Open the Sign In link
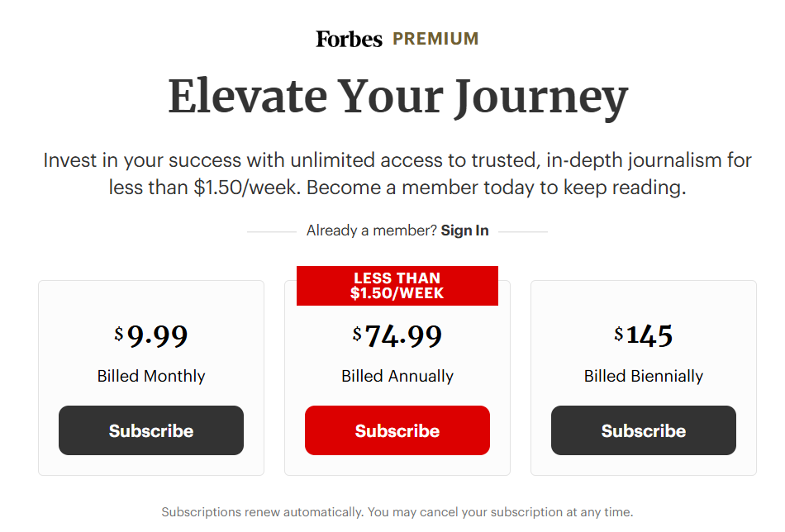The width and height of the screenshot is (785, 532). [x=464, y=230]
